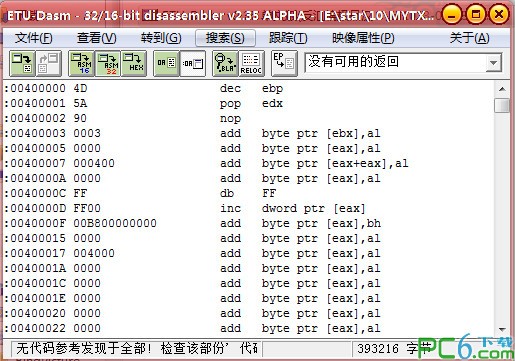Select the line with bytes 004000
This screenshot has width=515, height=361.
tap(248, 253)
